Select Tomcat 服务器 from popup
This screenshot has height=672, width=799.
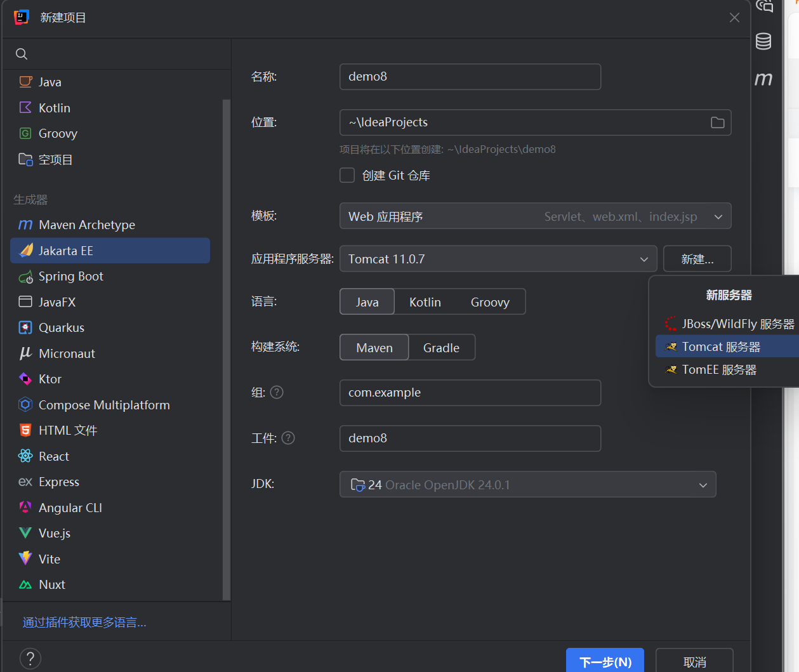727,346
